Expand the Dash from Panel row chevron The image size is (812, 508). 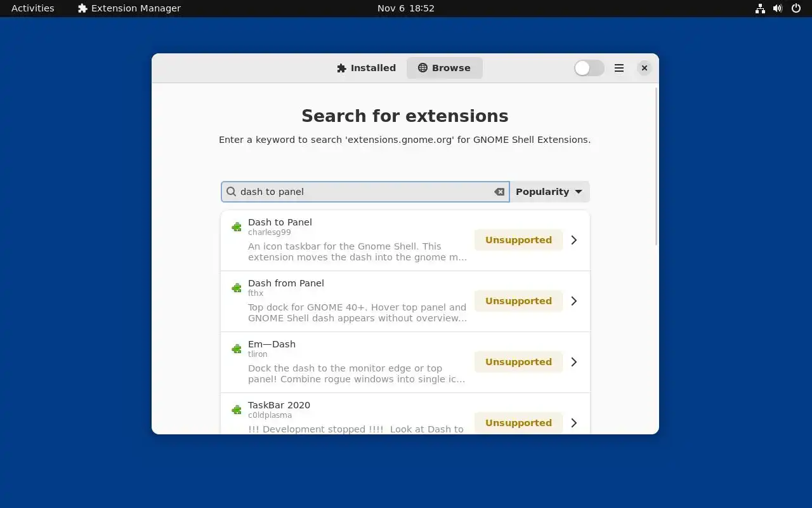coord(574,301)
